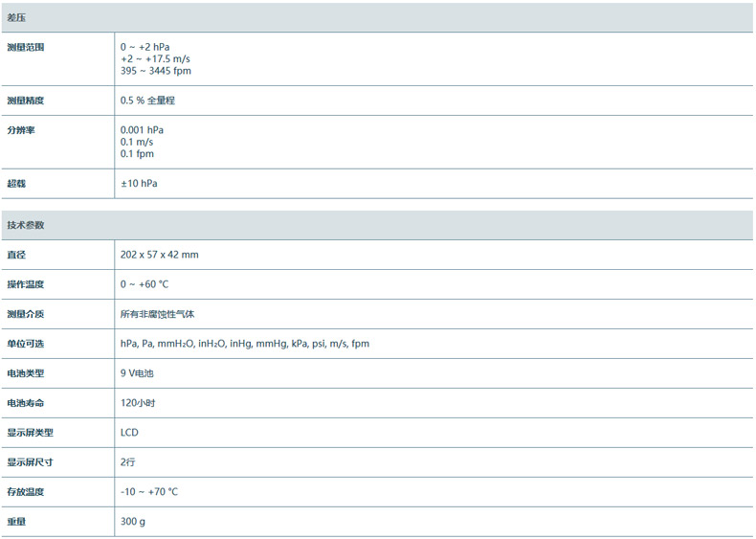Select the 300 g weight value
The width and height of the screenshot is (756, 539).
[133, 522]
